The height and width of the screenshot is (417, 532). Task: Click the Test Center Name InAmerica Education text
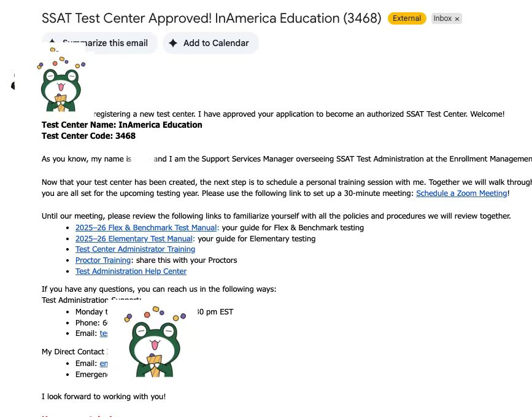click(122, 125)
